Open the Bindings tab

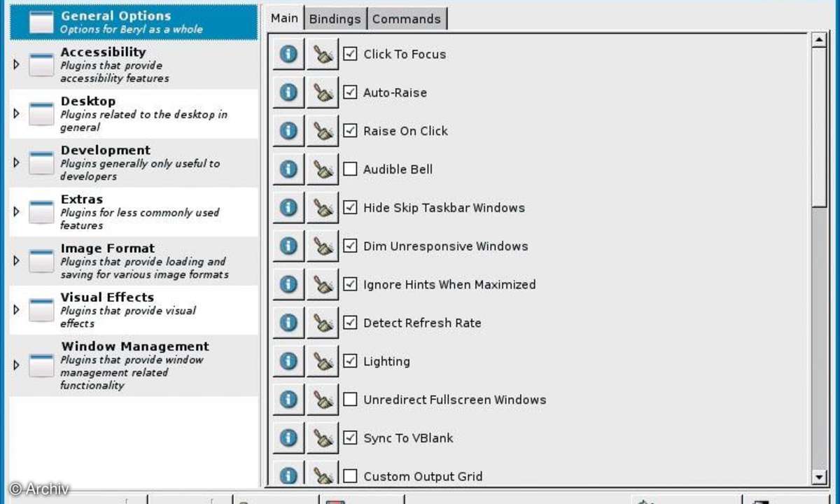pos(335,20)
